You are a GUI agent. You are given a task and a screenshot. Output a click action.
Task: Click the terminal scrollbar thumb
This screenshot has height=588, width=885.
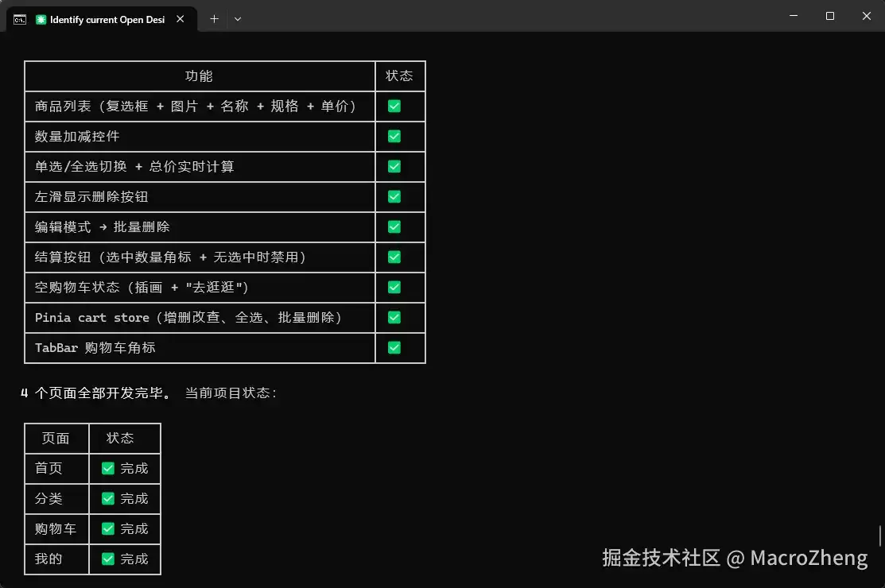point(880,536)
